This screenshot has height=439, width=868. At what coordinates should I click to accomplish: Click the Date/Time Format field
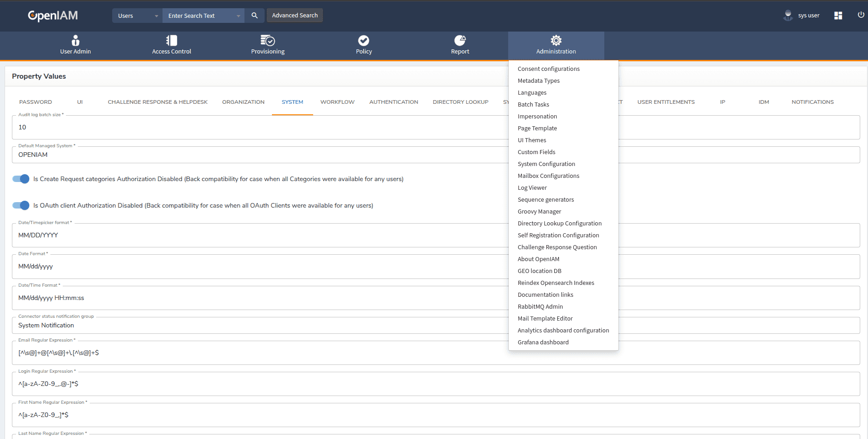[436, 298]
